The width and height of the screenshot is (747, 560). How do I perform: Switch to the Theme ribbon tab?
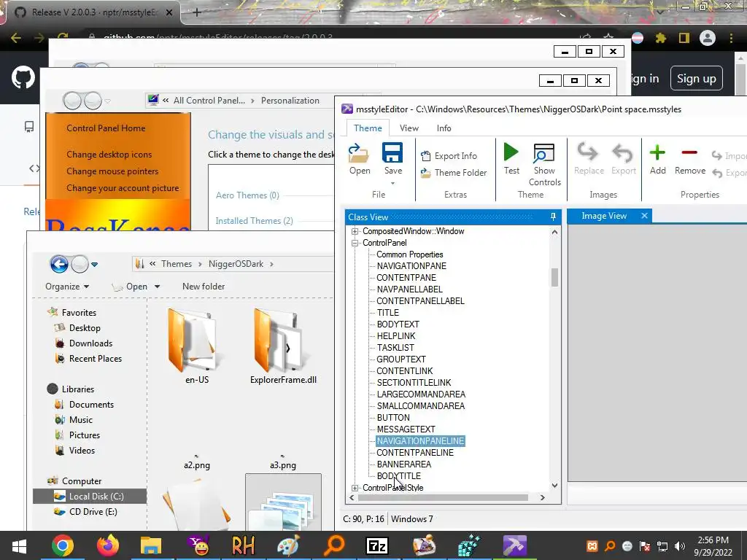[368, 128]
